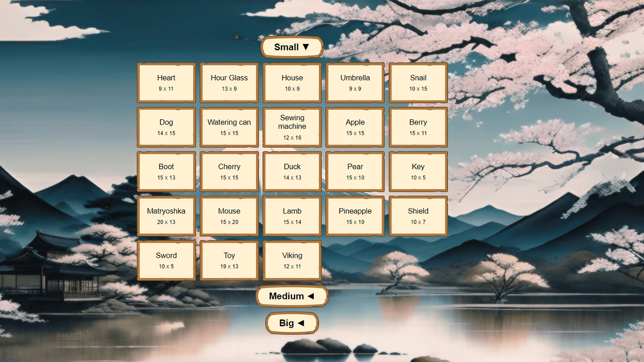Viewport: 644px width, 362px height.
Task: Start the House puzzle
Action: (x=292, y=82)
